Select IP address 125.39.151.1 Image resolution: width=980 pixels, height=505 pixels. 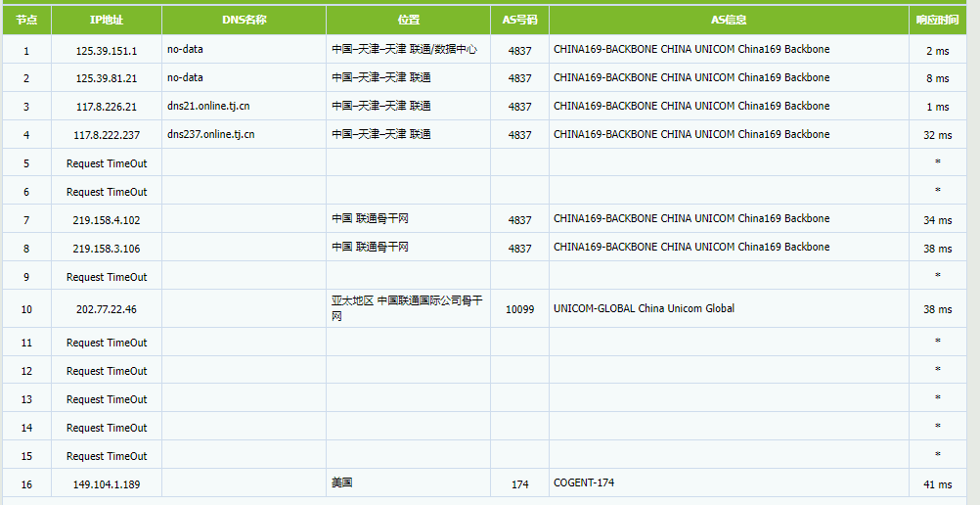[x=107, y=51]
